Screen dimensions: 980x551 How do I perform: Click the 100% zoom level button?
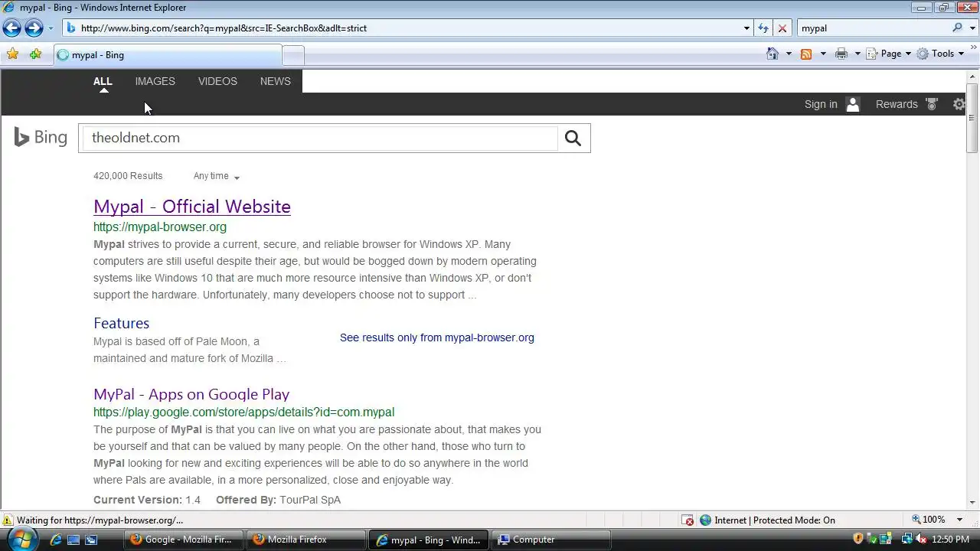(x=929, y=520)
